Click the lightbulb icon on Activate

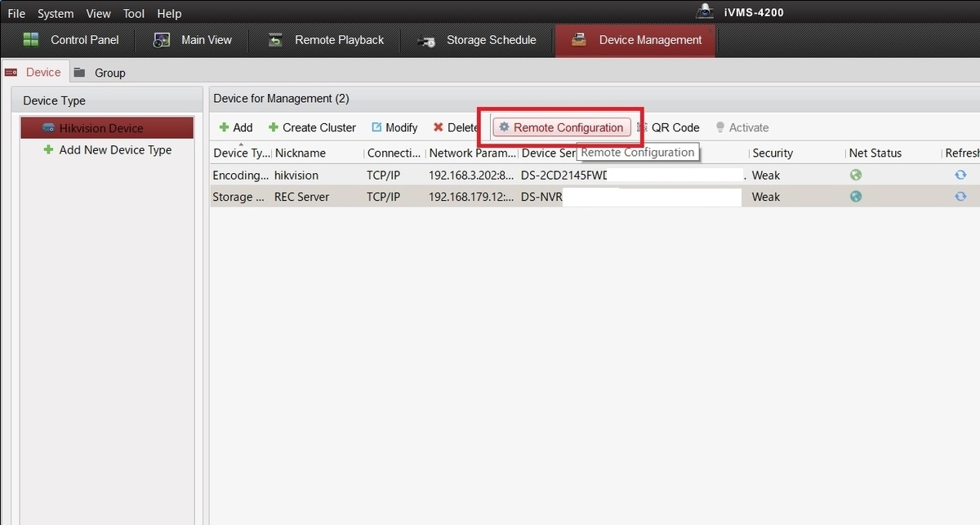(x=720, y=127)
